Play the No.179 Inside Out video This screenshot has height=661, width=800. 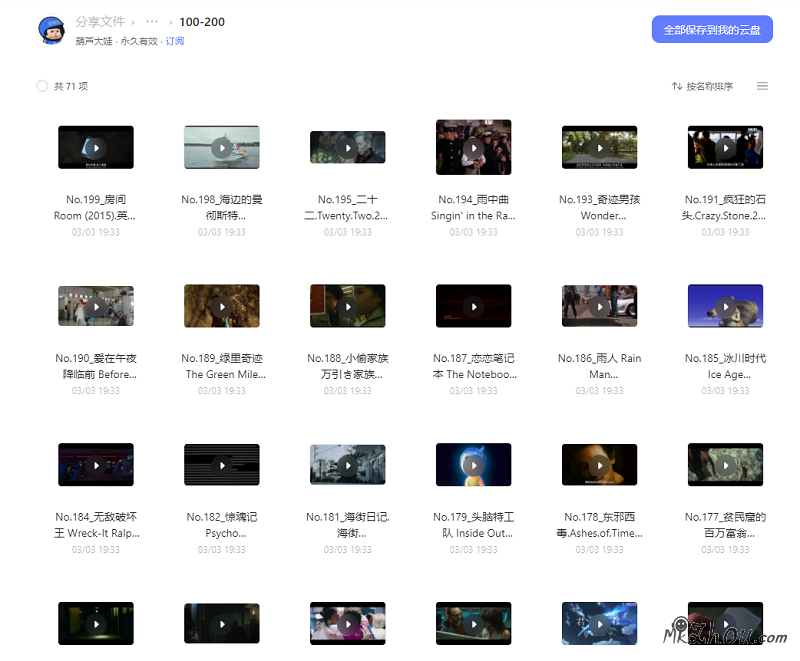pyautogui.click(x=473, y=465)
